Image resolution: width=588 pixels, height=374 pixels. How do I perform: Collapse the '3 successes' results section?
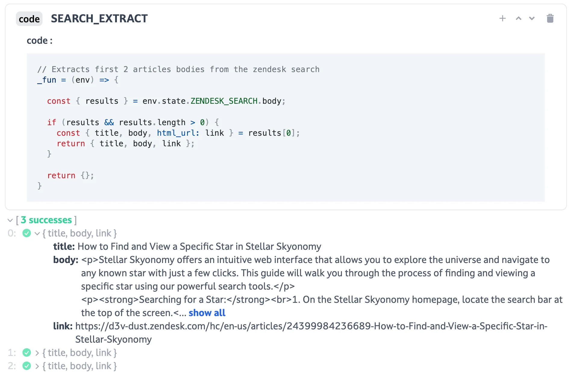pos(10,220)
